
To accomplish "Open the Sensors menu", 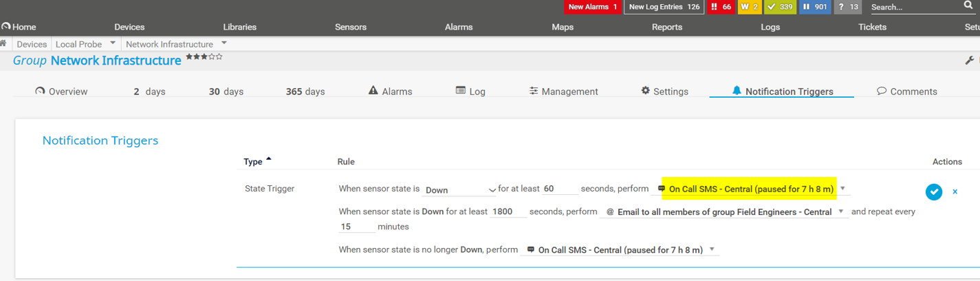I will (351, 27).
